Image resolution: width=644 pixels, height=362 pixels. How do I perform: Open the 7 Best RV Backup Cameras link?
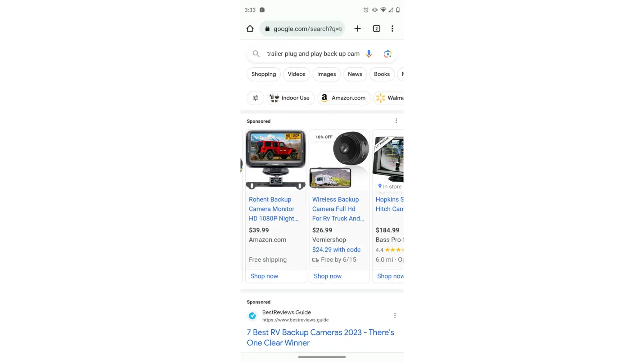pyautogui.click(x=321, y=337)
